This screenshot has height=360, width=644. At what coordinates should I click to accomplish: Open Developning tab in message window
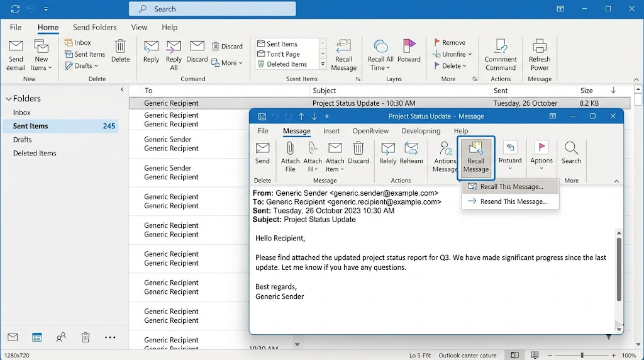tap(421, 131)
